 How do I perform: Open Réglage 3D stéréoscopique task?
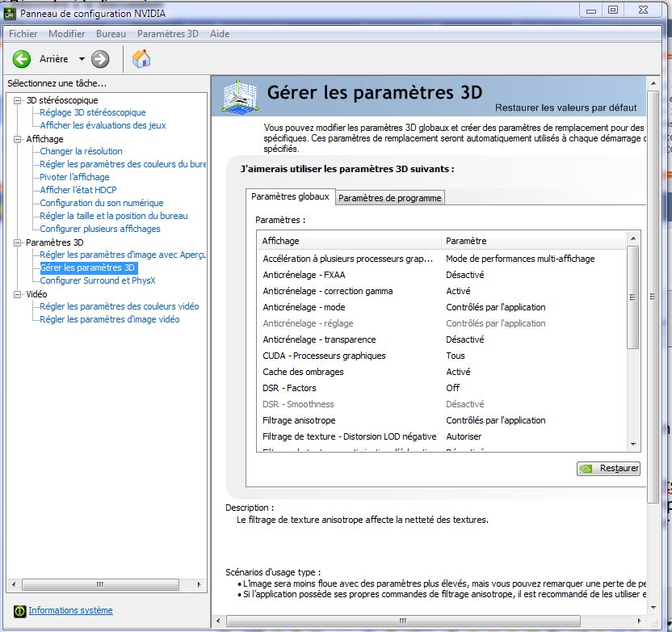pos(93,112)
